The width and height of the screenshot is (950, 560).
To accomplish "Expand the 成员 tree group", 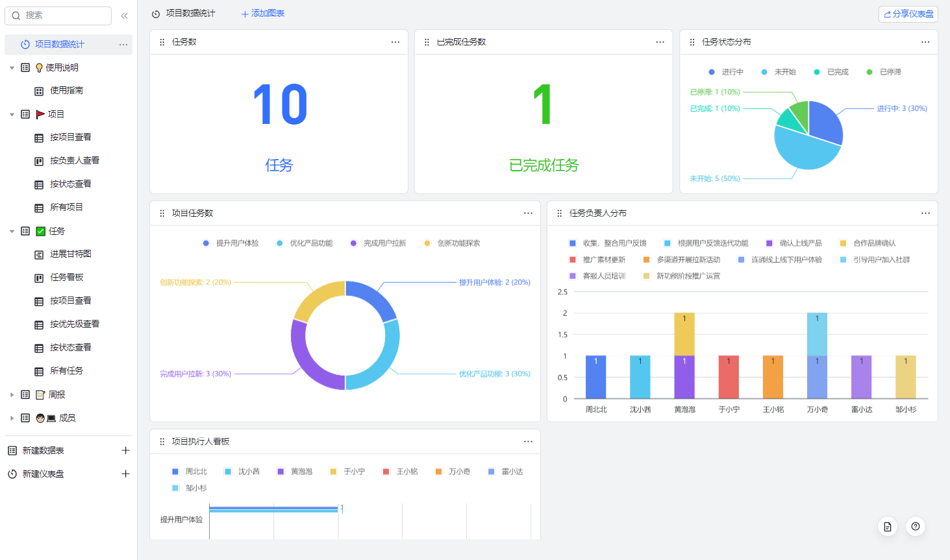I will point(12,418).
